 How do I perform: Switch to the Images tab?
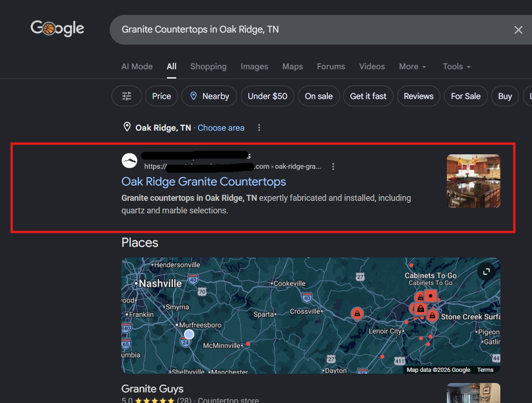coord(254,66)
